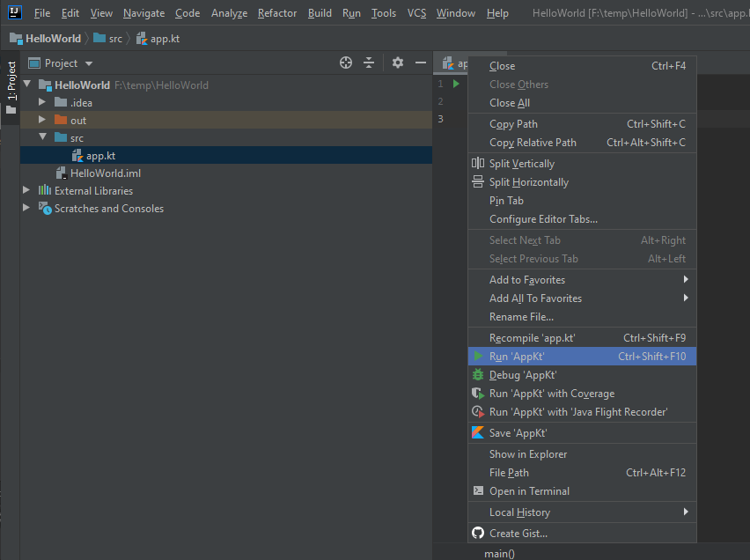Click HelloWorld breadcrumb in navigation bar

[x=53, y=39]
